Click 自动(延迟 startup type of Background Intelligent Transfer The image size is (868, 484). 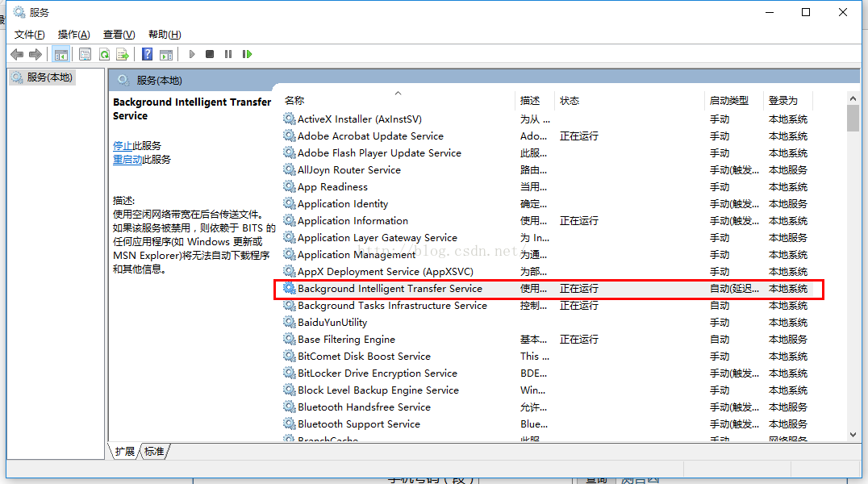[734, 289]
